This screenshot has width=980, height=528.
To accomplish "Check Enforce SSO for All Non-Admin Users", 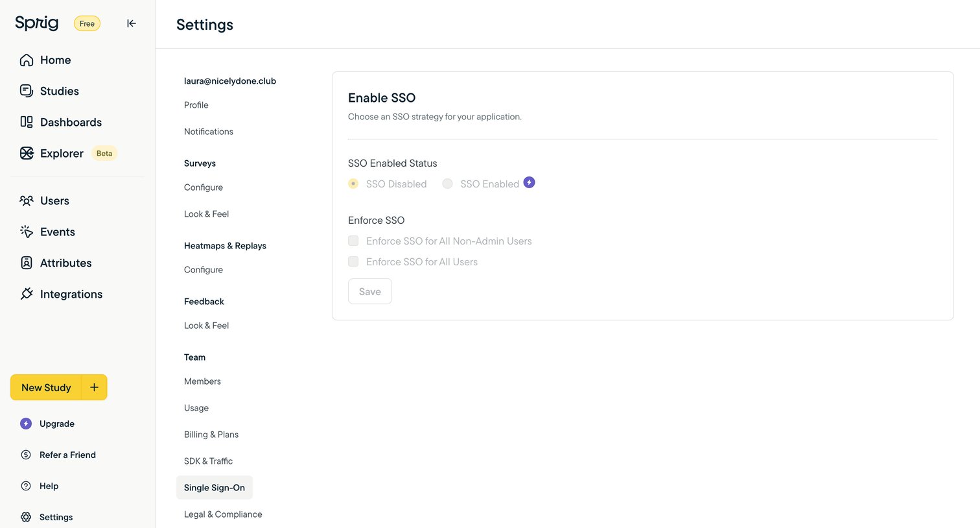I will click(x=353, y=241).
